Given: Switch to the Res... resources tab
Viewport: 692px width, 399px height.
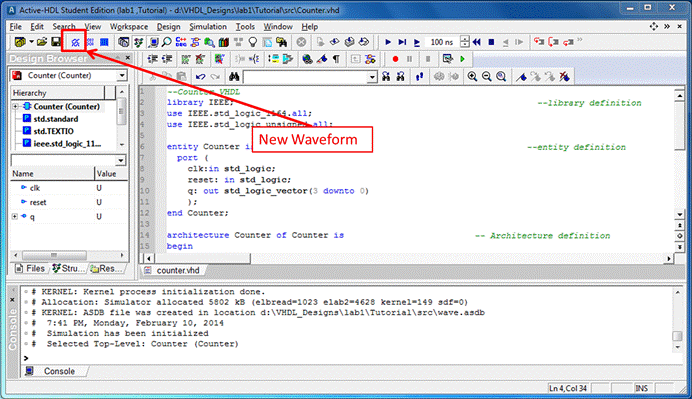Looking at the screenshot, I should point(106,268).
